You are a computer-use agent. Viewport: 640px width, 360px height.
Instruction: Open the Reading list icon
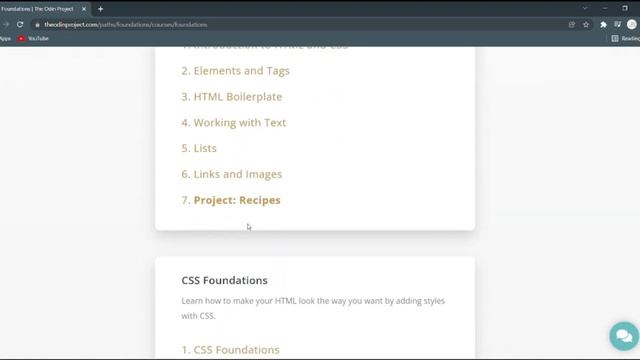pyautogui.click(x=615, y=38)
